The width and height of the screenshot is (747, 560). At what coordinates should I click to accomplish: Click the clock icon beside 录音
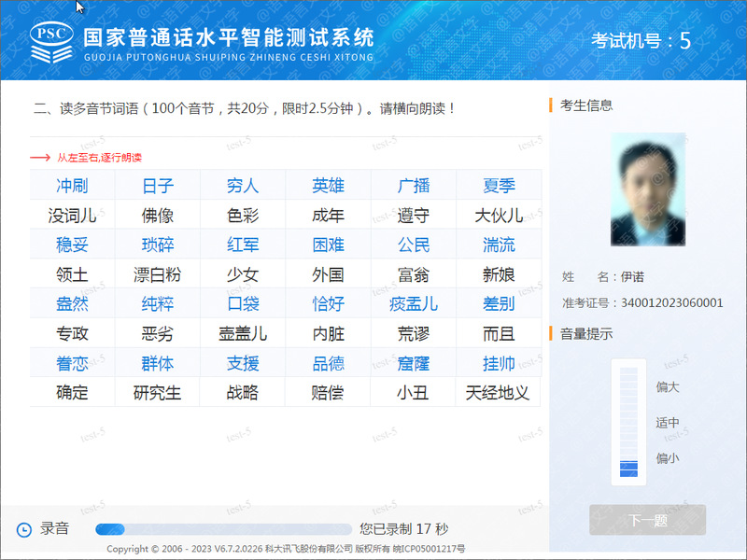tap(24, 529)
